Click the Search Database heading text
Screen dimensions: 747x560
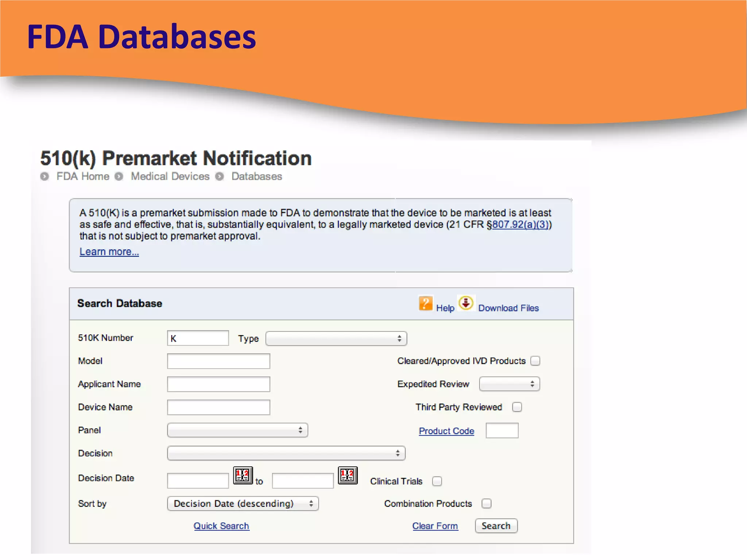[120, 303]
